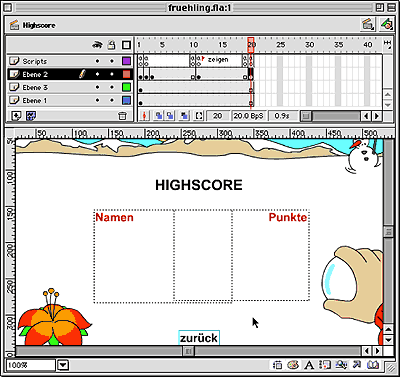
Task: Open the timeline frame view popup
Action: point(387,44)
